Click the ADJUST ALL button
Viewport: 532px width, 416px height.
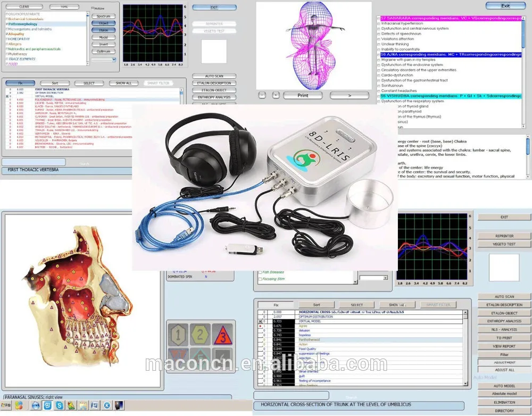pos(504,370)
